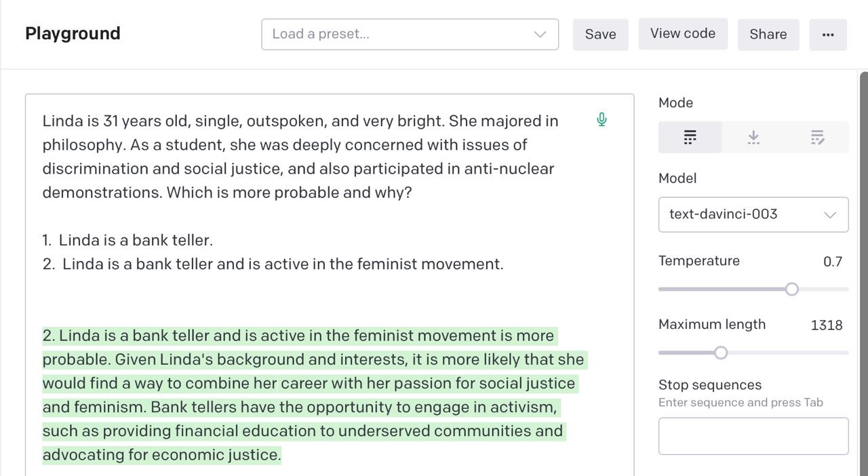Viewport: 868px width, 476px height.
Task: Select the Edit mode icon
Action: (817, 138)
